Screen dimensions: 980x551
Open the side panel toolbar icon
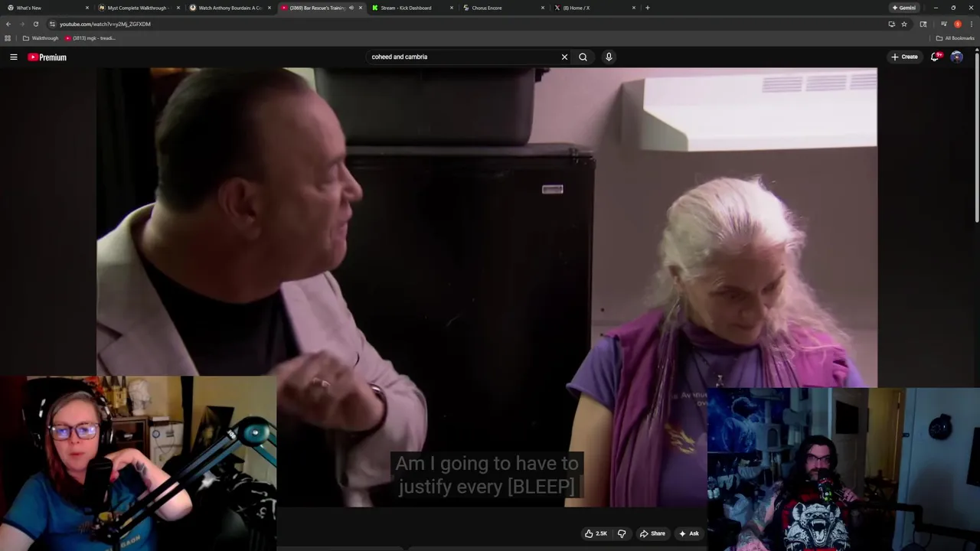click(923, 24)
